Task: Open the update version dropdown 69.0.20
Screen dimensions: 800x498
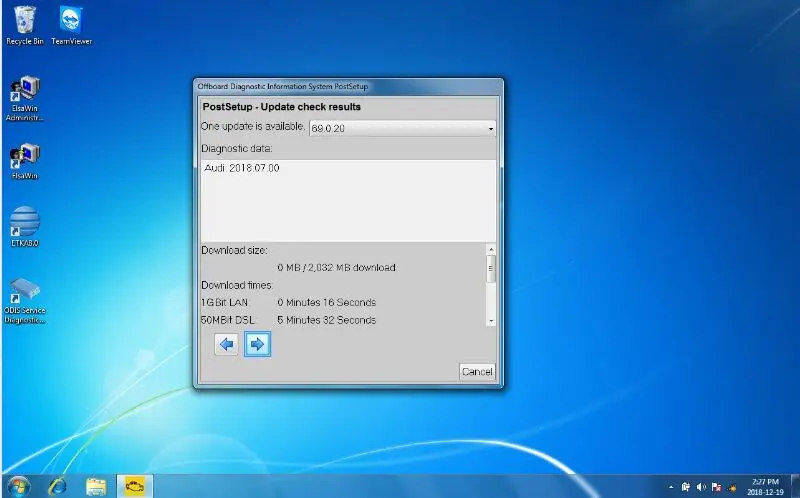Action: pos(402,128)
